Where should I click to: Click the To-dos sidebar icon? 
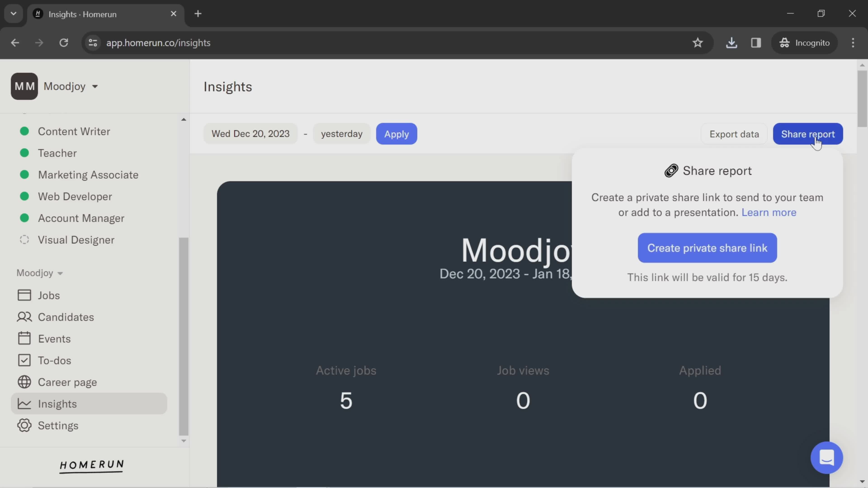tap(24, 361)
